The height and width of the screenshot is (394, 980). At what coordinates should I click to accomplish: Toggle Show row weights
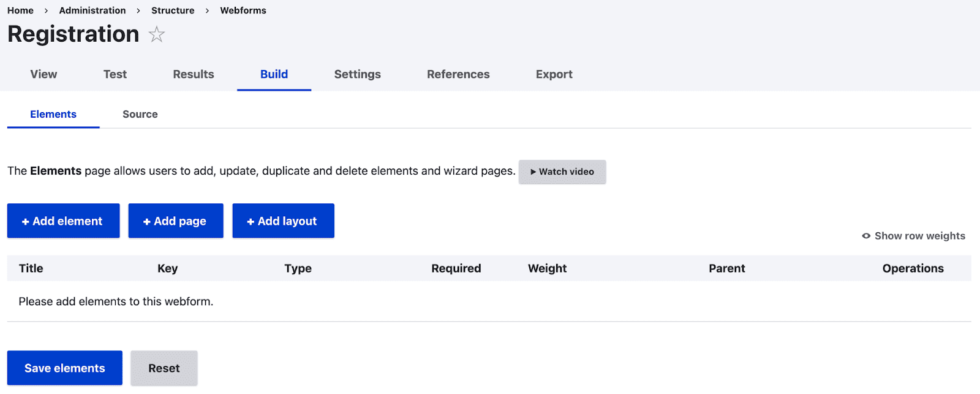tap(913, 236)
